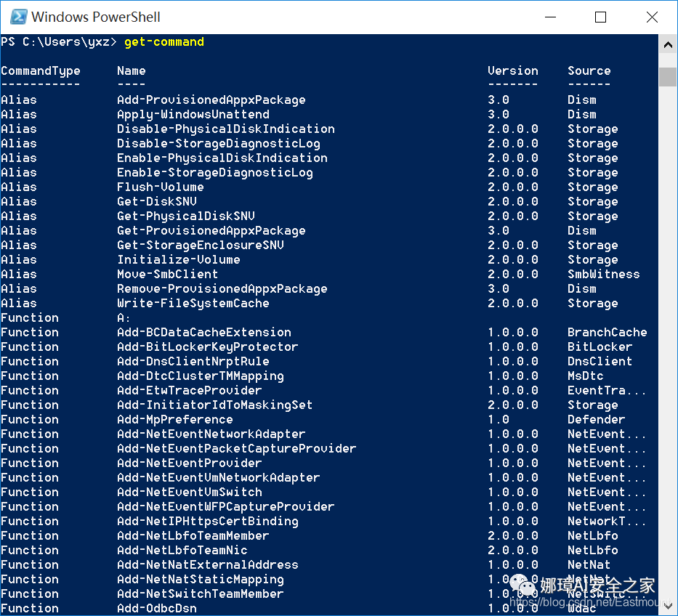Click the Source column header
The height and width of the screenshot is (616, 678).
[x=589, y=71]
